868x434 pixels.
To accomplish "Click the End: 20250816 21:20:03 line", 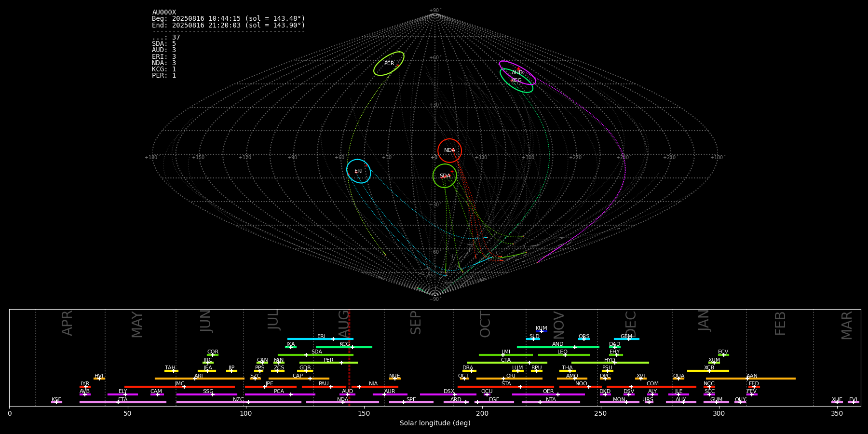I will click(229, 25).
